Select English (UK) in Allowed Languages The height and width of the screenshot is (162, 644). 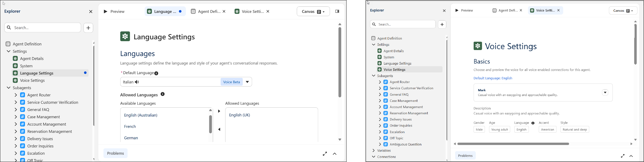[239, 115]
